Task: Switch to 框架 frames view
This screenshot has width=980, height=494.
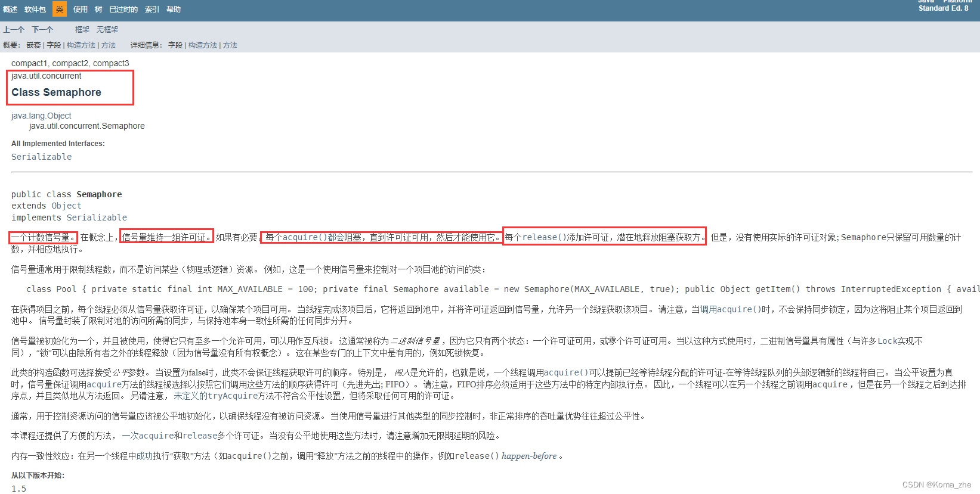Action: coord(82,30)
